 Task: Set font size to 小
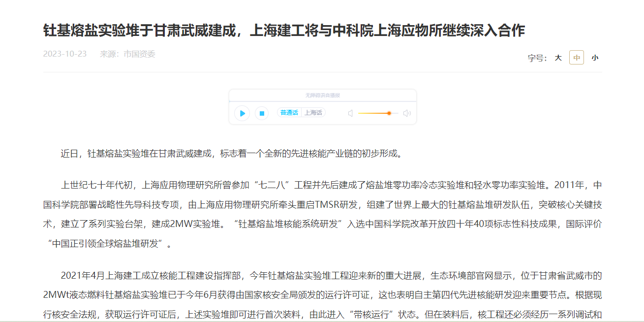click(x=595, y=58)
